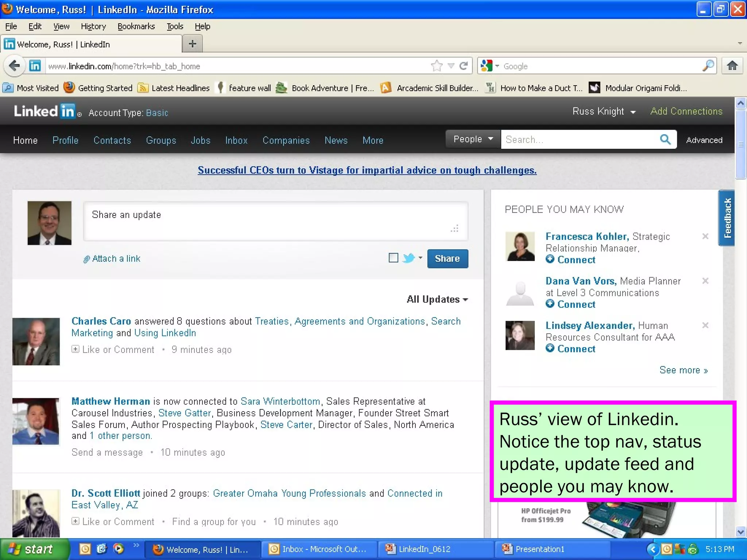Click in the Share an update box

point(275,221)
